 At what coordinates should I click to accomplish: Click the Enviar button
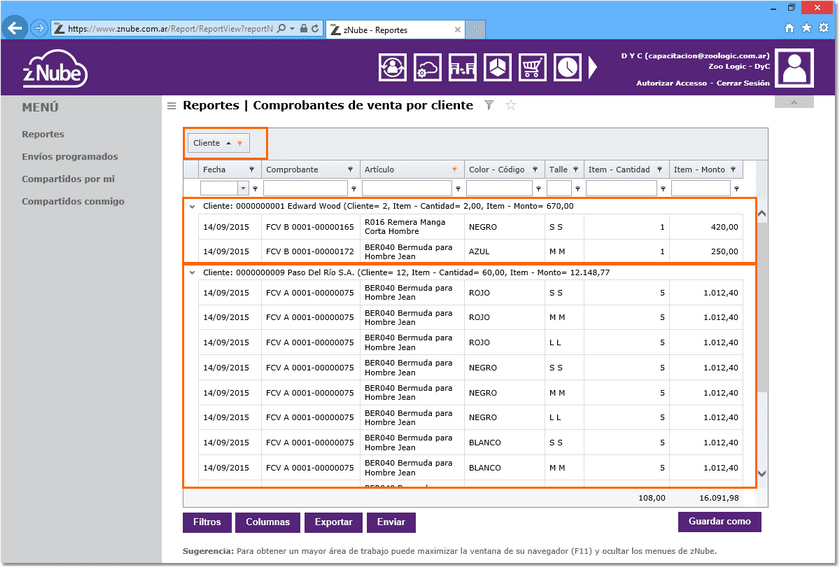391,522
